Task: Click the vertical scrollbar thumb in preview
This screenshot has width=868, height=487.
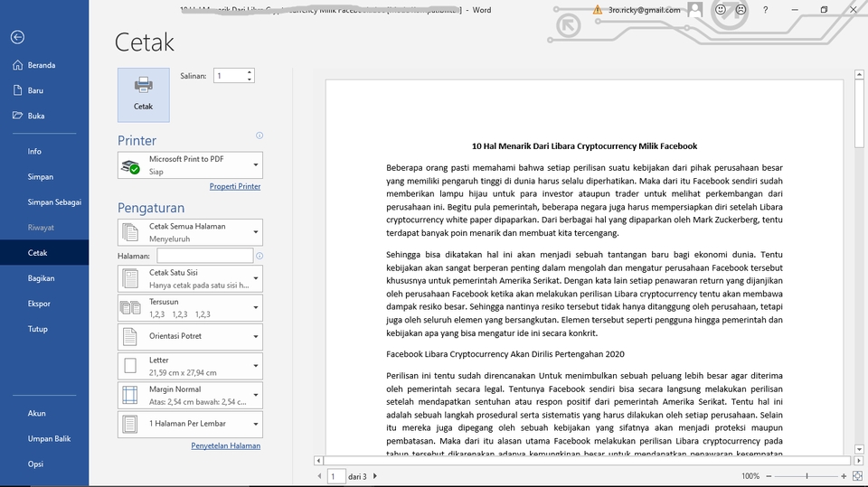Action: tap(859, 114)
